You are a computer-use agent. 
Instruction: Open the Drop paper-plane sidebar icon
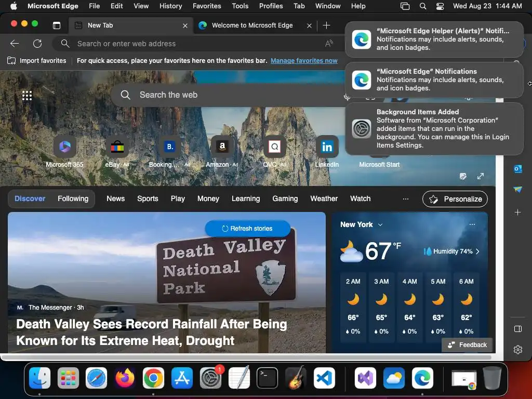pos(518,189)
